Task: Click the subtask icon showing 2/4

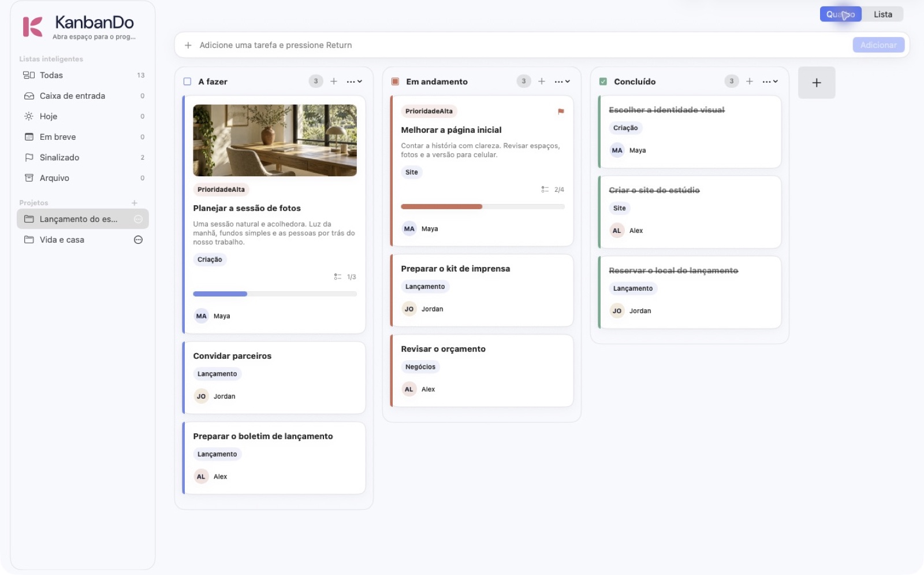Action: (545, 190)
